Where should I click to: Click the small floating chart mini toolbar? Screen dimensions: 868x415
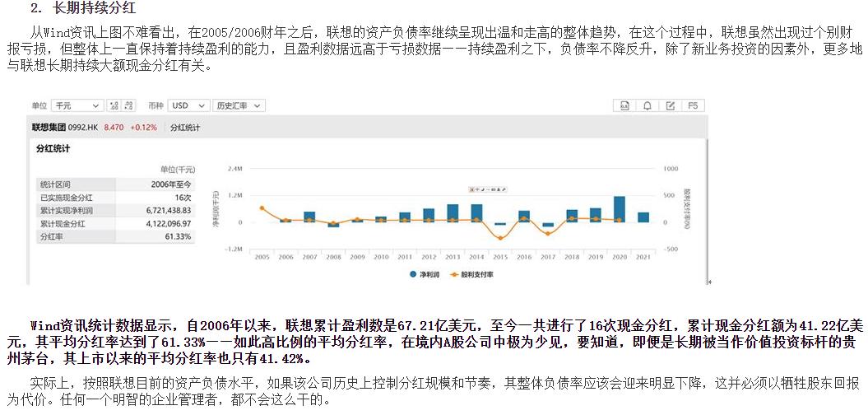point(488,189)
